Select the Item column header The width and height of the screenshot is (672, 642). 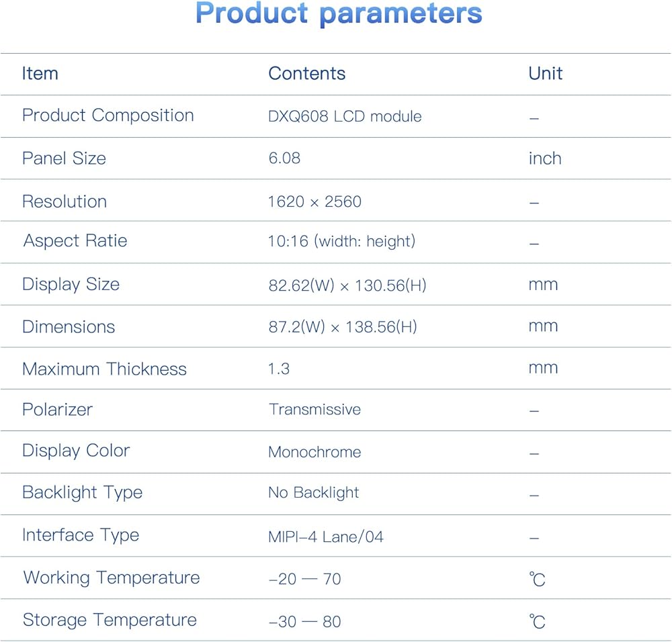[40, 73]
